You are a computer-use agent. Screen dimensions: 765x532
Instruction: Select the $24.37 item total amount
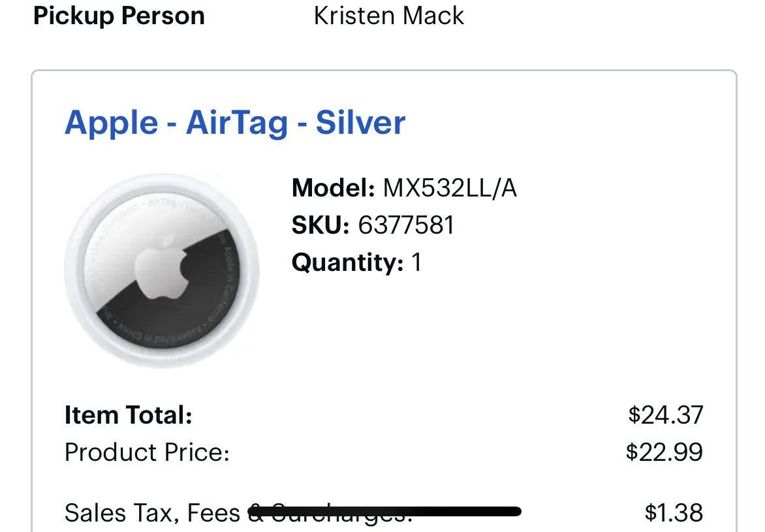tap(666, 415)
